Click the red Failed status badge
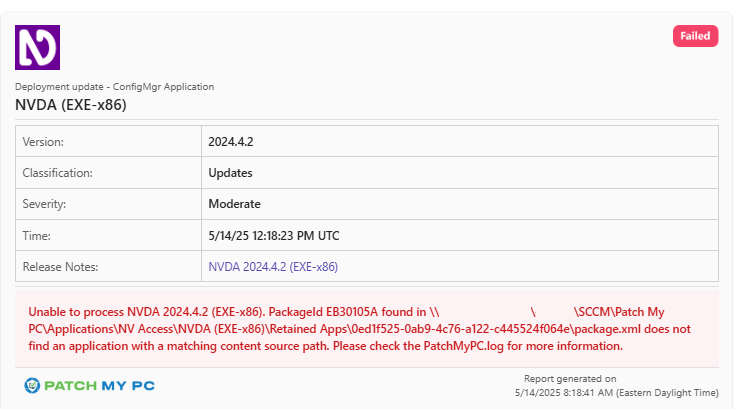The image size is (739, 409). (x=695, y=36)
